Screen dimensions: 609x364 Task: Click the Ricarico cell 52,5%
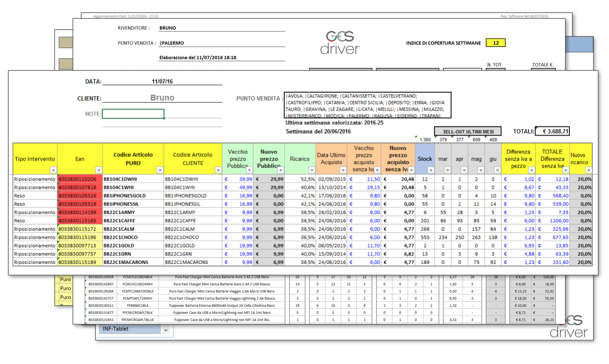[x=300, y=179]
